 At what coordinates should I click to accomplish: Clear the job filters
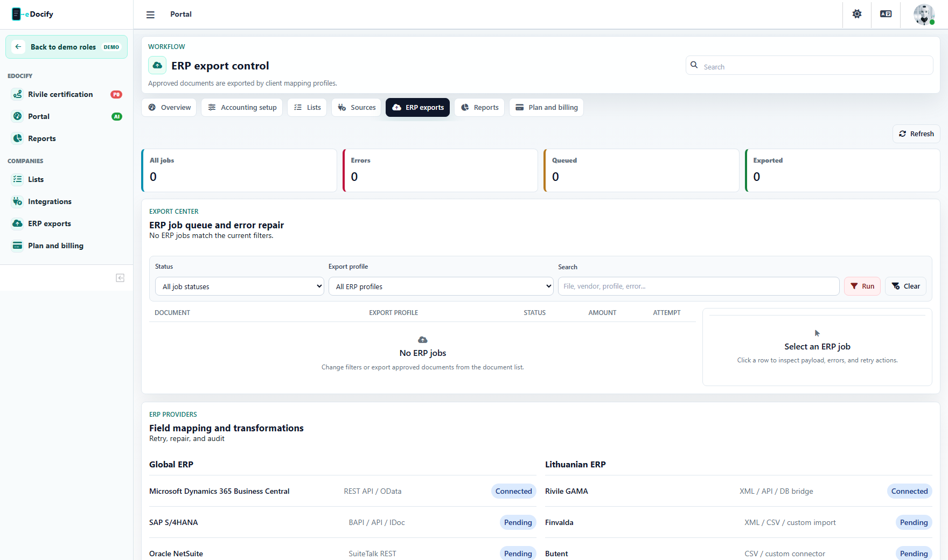905,286
